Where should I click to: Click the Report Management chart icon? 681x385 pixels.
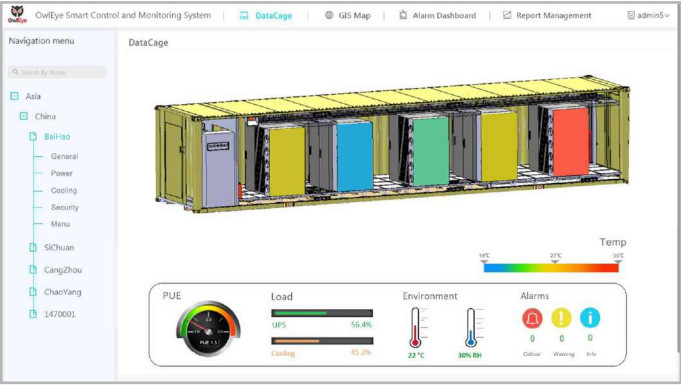pyautogui.click(x=507, y=15)
